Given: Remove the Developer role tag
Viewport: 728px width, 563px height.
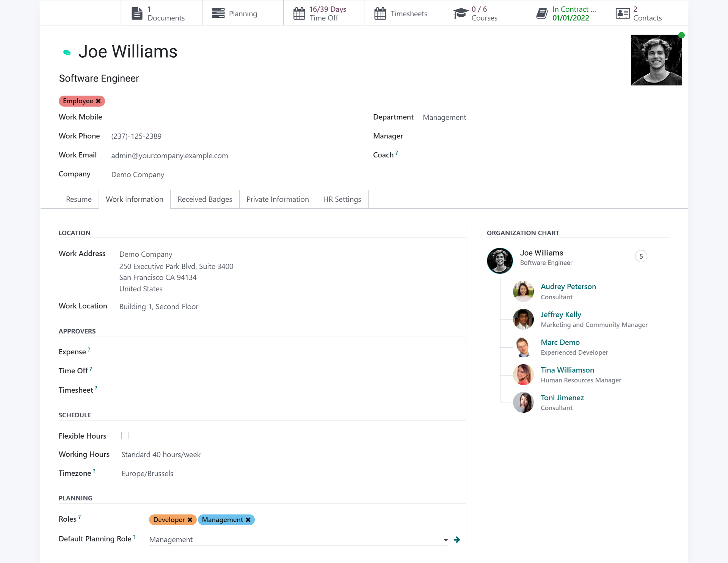Looking at the screenshot, I should pyautogui.click(x=190, y=520).
